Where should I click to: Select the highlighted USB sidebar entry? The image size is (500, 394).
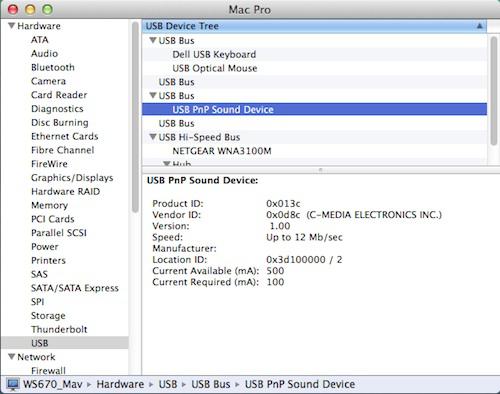(x=65, y=343)
